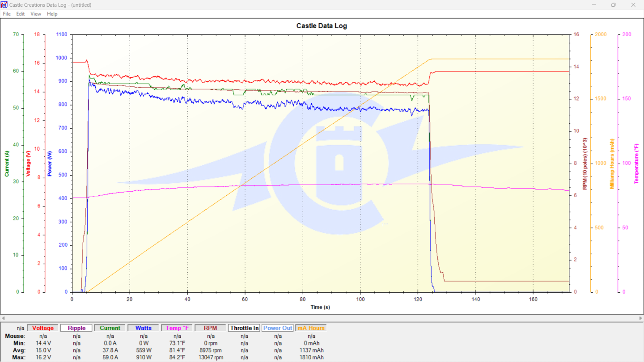
Task: Click the maximum current value 59.0 A
Action: (x=110, y=358)
